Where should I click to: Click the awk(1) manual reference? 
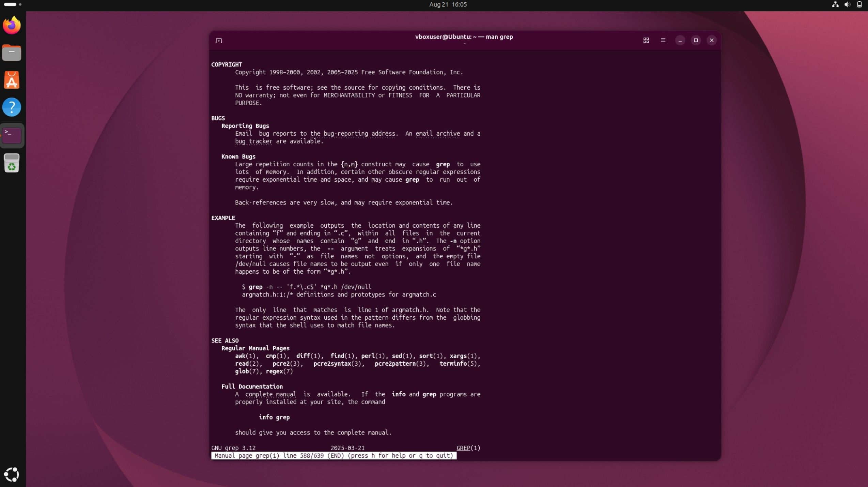click(x=245, y=356)
